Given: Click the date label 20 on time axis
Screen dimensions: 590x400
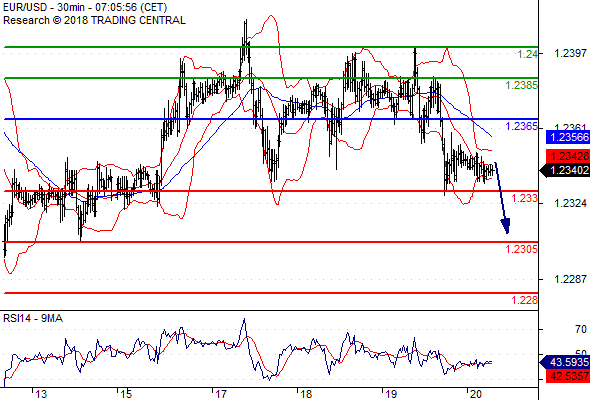Looking at the screenshot, I should click(x=476, y=394).
